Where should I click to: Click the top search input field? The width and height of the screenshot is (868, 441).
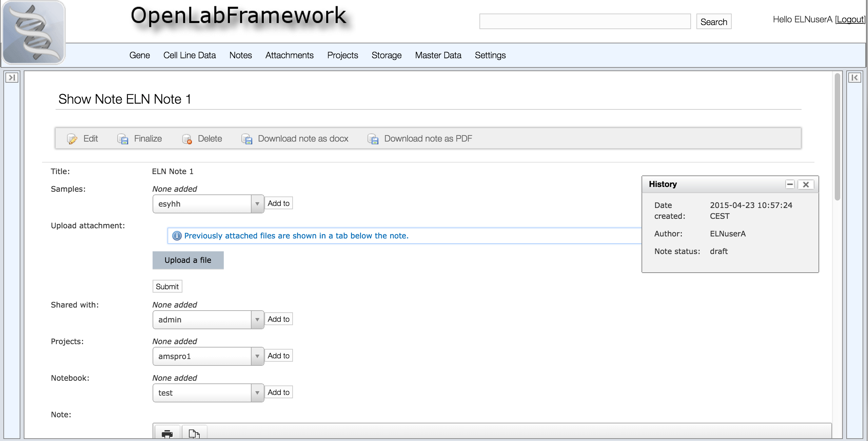(585, 22)
